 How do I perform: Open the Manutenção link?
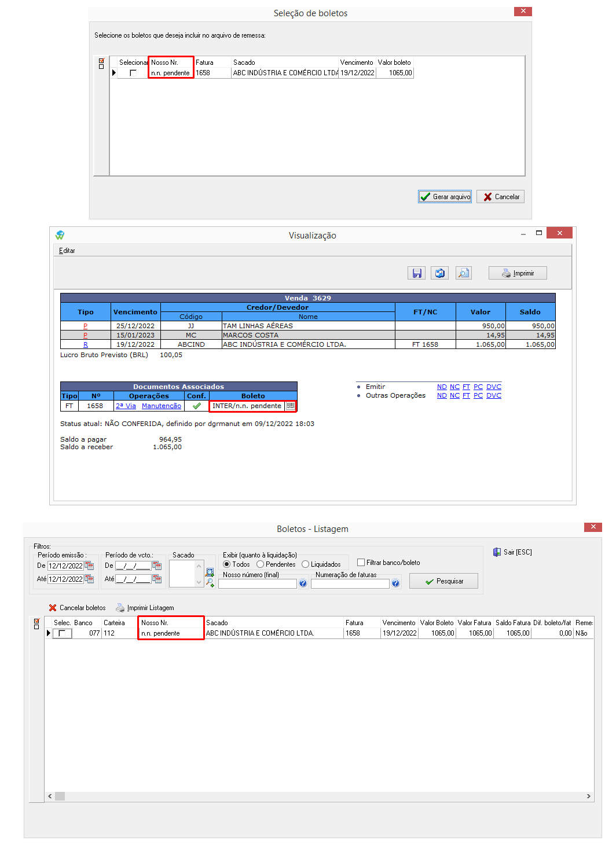[x=162, y=406]
